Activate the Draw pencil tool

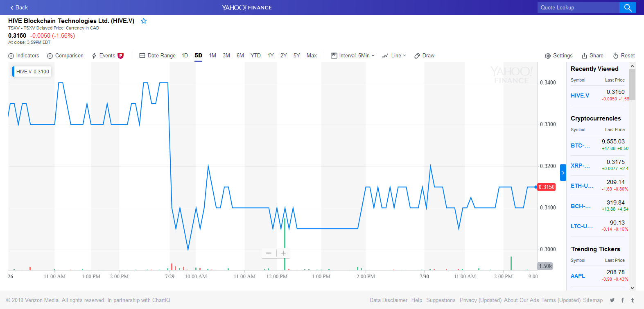pos(424,56)
